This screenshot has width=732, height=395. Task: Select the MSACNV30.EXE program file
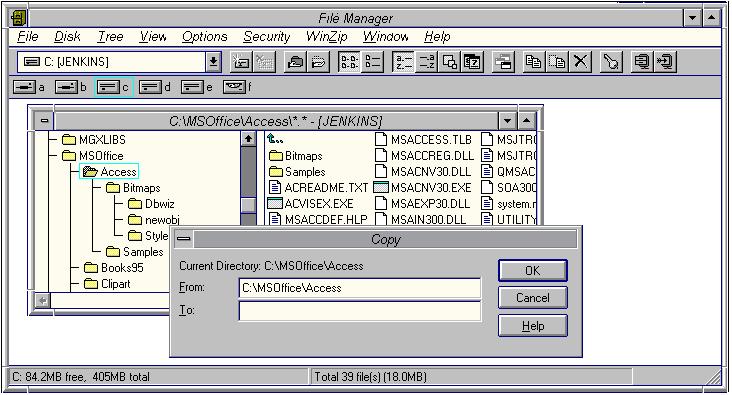click(x=423, y=188)
